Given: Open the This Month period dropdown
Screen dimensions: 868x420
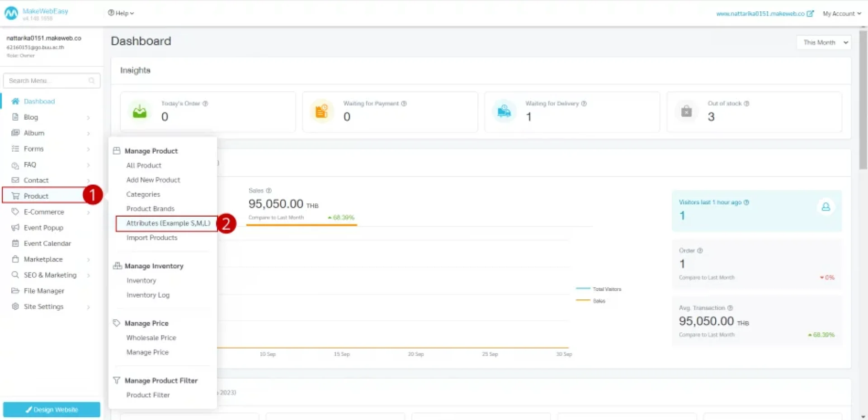Looking at the screenshot, I should pos(823,42).
